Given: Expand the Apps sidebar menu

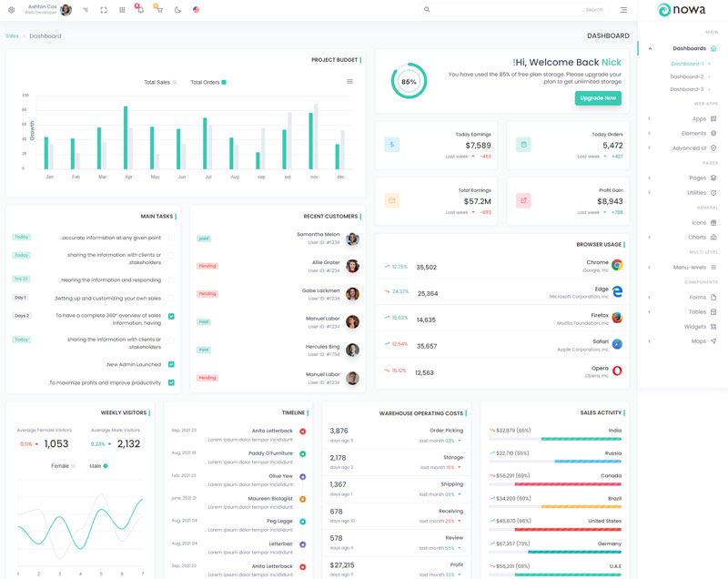Looking at the screenshot, I should coord(698,118).
